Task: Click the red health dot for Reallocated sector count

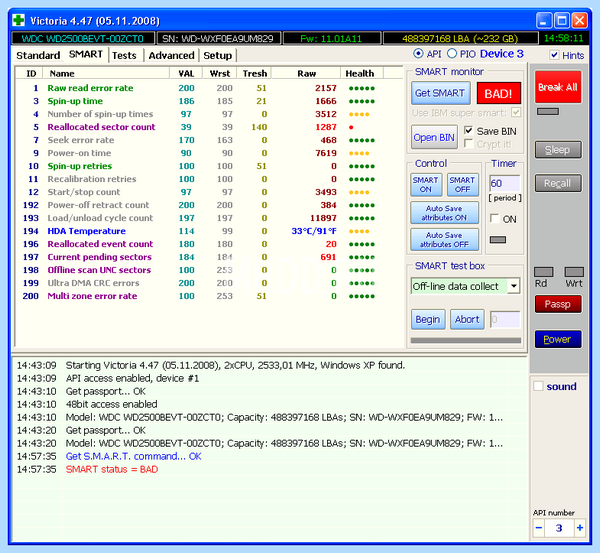Action: click(351, 127)
